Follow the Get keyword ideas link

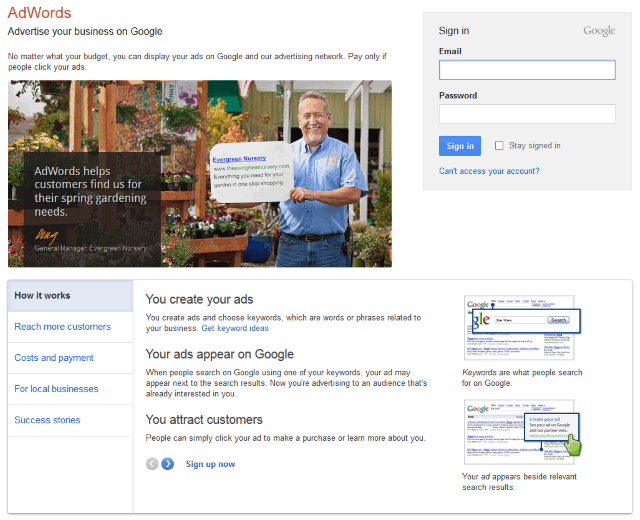point(235,328)
